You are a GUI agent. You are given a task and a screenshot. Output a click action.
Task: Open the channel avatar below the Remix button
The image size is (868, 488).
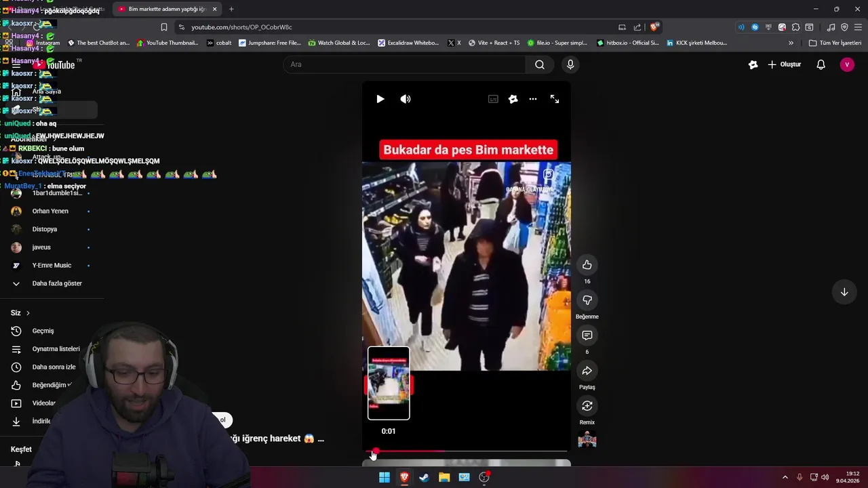coord(587,440)
